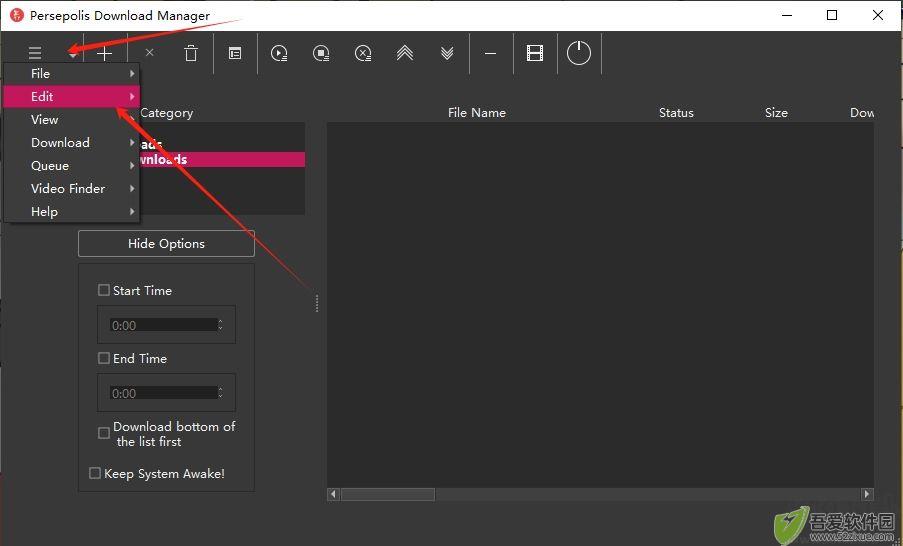Enable the Start Time checkbox
The width and height of the screenshot is (903, 546).
point(104,290)
